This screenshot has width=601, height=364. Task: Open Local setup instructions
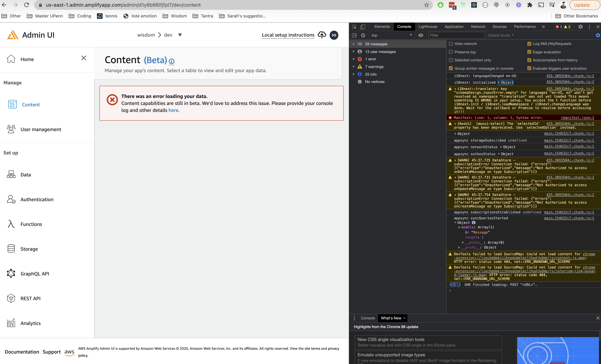point(288,35)
